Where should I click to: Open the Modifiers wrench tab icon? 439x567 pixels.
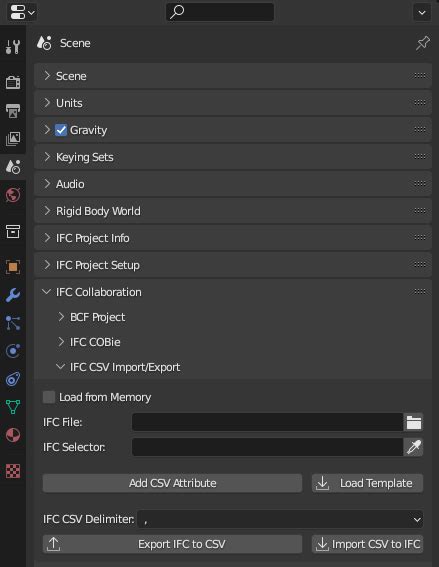[x=13, y=295]
